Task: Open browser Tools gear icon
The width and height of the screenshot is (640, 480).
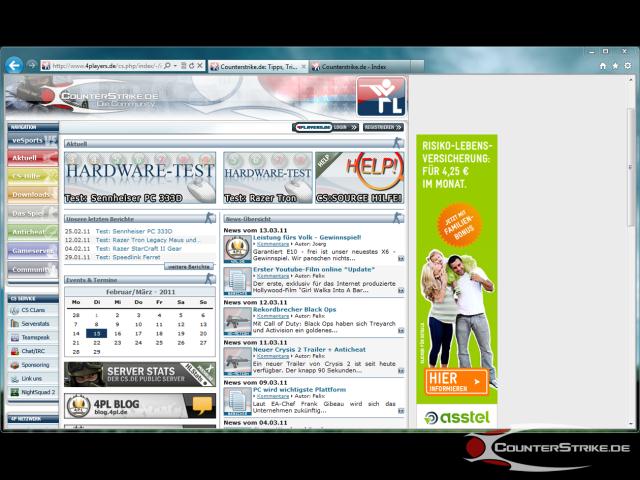Action: (628, 66)
